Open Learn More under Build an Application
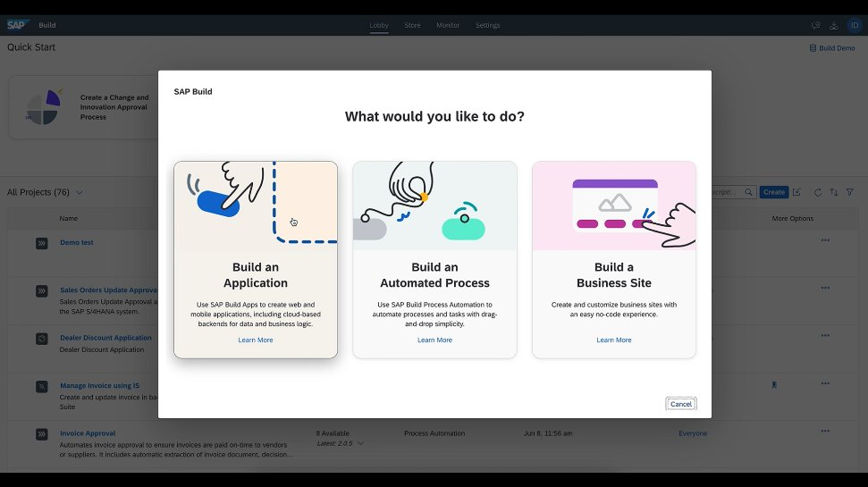This screenshot has width=868, height=487. pos(255,340)
